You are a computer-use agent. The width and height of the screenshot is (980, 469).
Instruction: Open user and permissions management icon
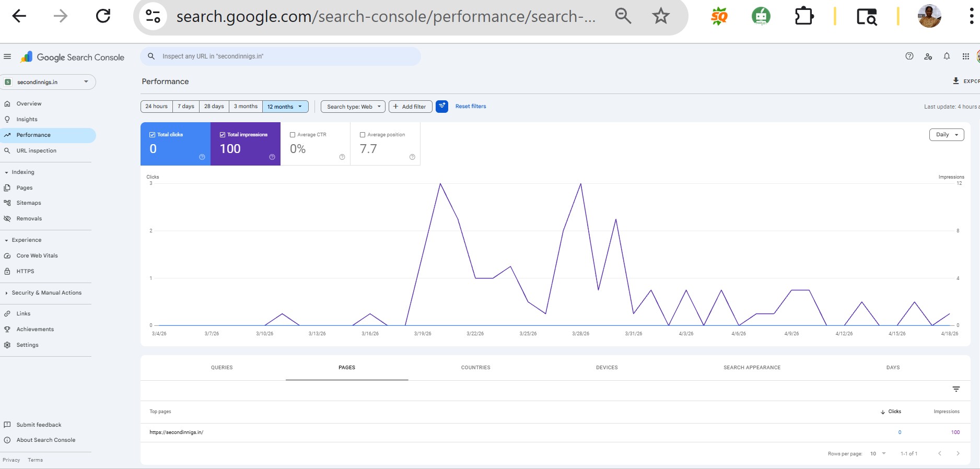[928, 56]
